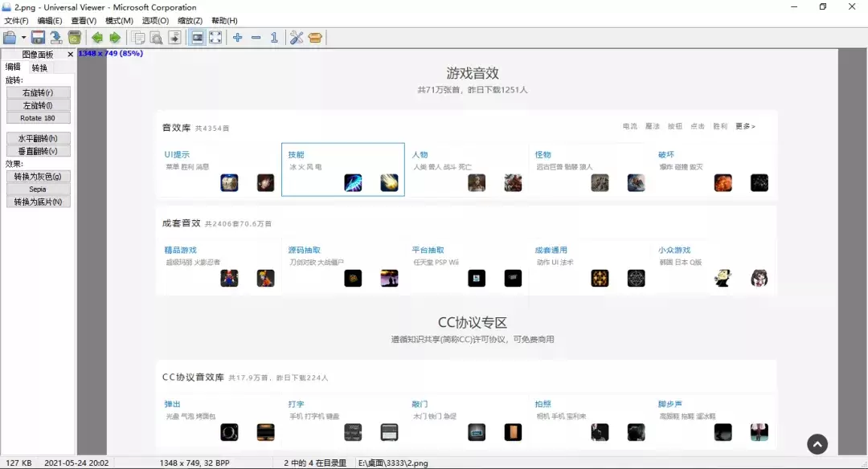The image size is (868, 469).
Task: Click the CC协议专区 heading
Action: (473, 323)
